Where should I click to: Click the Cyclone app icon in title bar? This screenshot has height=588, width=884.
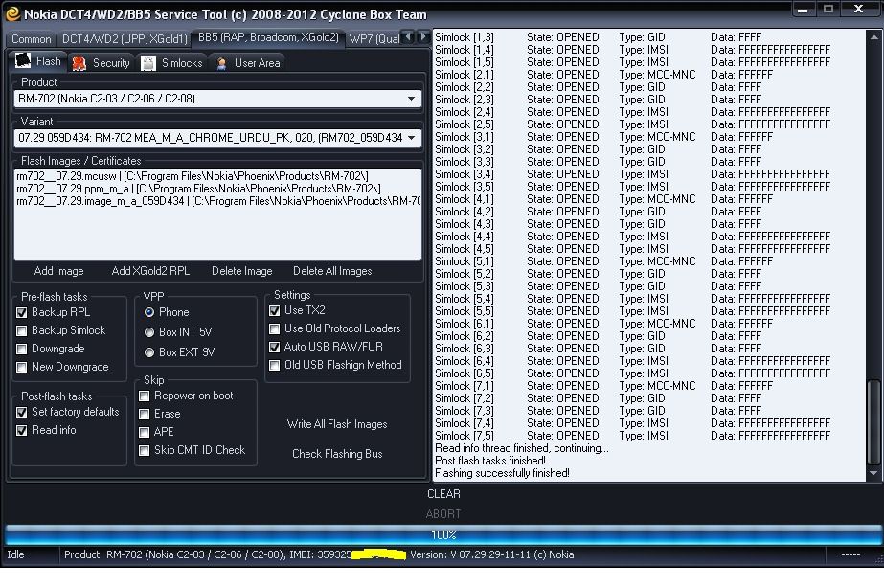click(x=11, y=11)
